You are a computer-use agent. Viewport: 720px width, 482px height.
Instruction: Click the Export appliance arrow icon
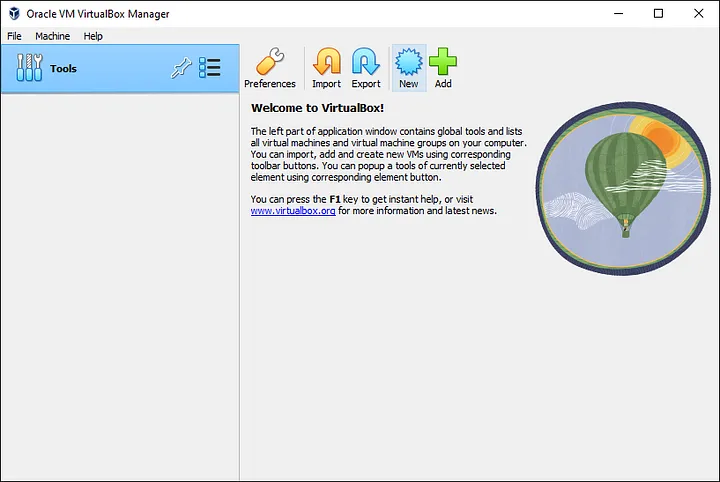(x=366, y=68)
